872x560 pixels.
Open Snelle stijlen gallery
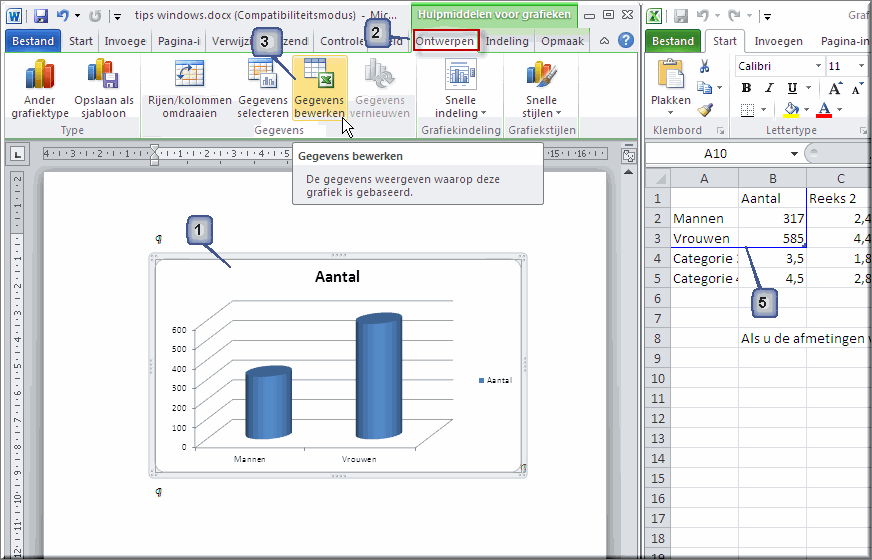(x=541, y=88)
